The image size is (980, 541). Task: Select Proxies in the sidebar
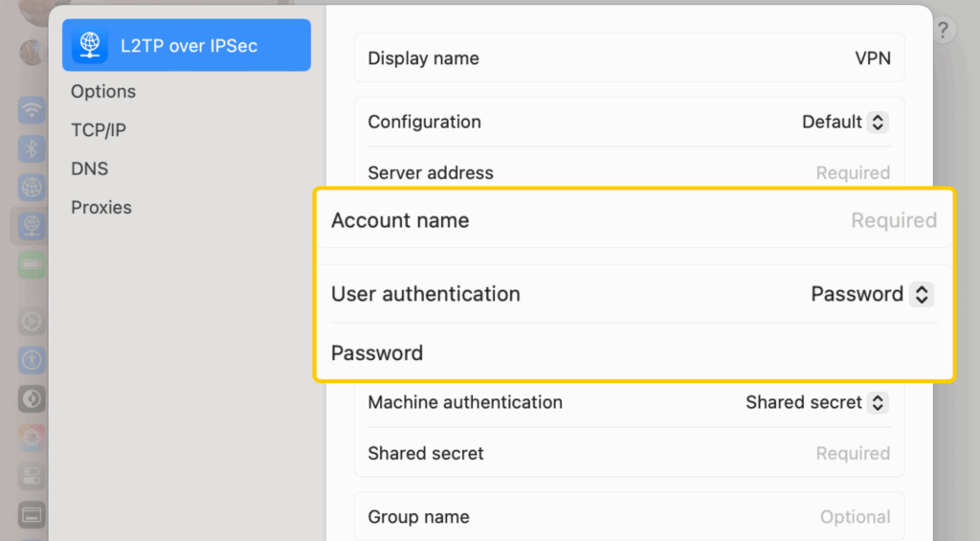tap(101, 208)
